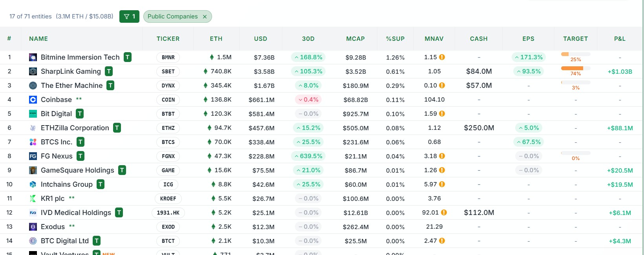Click the green T badge beside SharpLink Gaming
This screenshot has height=255, width=644.
click(109, 71)
